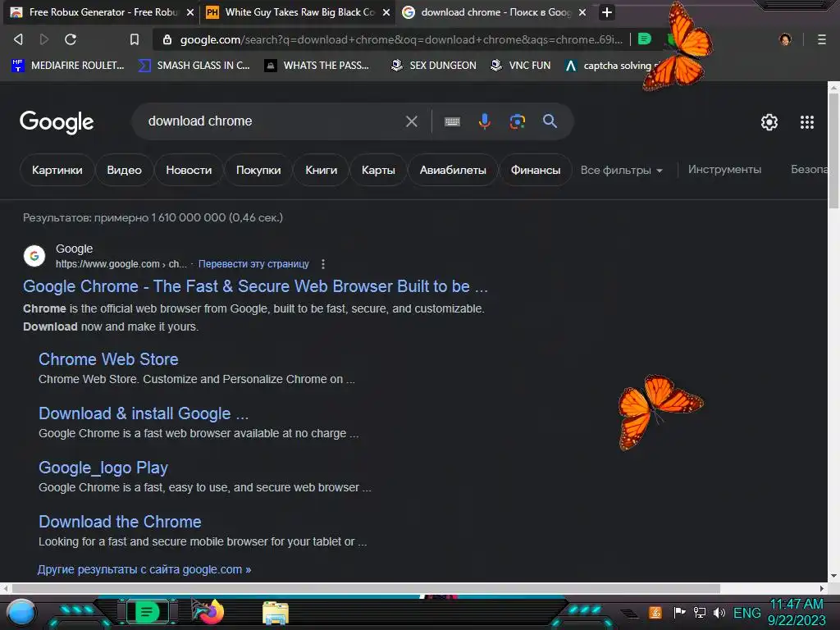Open the Download the Chrome sitelink
This screenshot has height=630, width=840.
click(120, 521)
